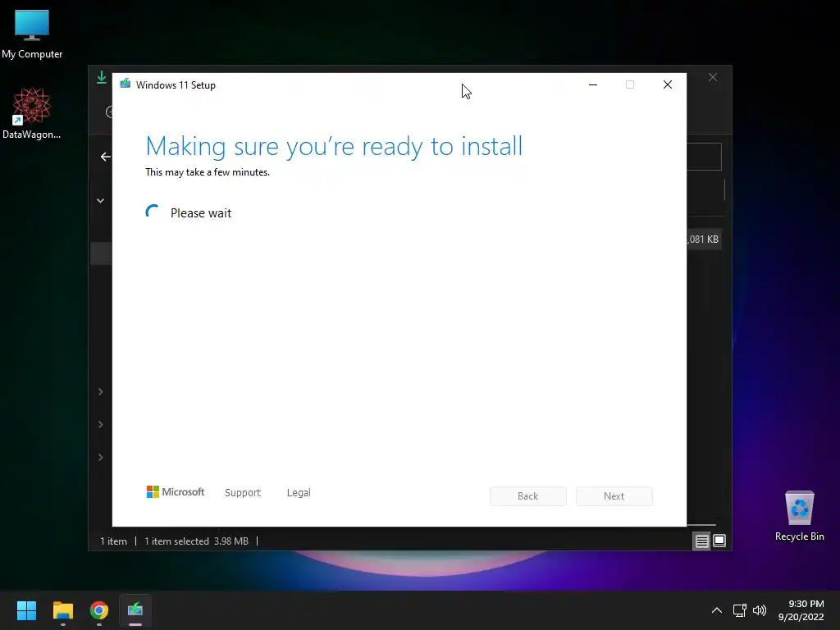Screen dimensions: 840x630
Task: Minimize the Windows 11 Setup window
Action: pyautogui.click(x=592, y=84)
